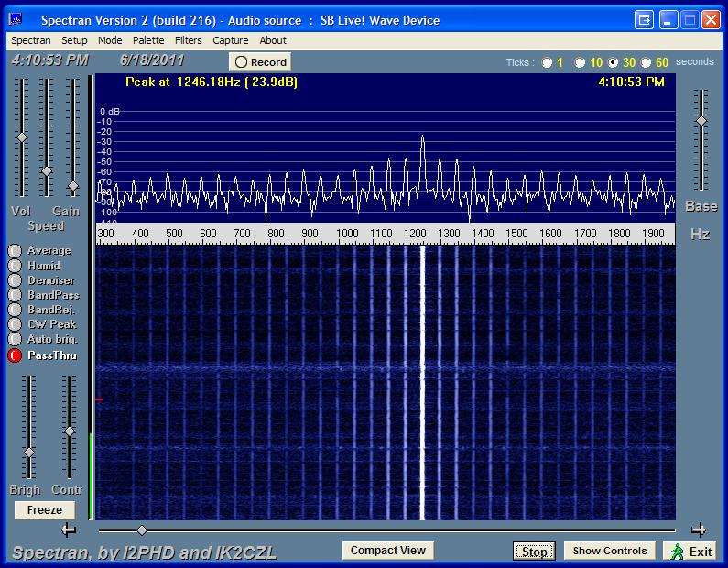Screen dimensions: 728x568
Task: Switch to Compact View
Action: pos(387,551)
